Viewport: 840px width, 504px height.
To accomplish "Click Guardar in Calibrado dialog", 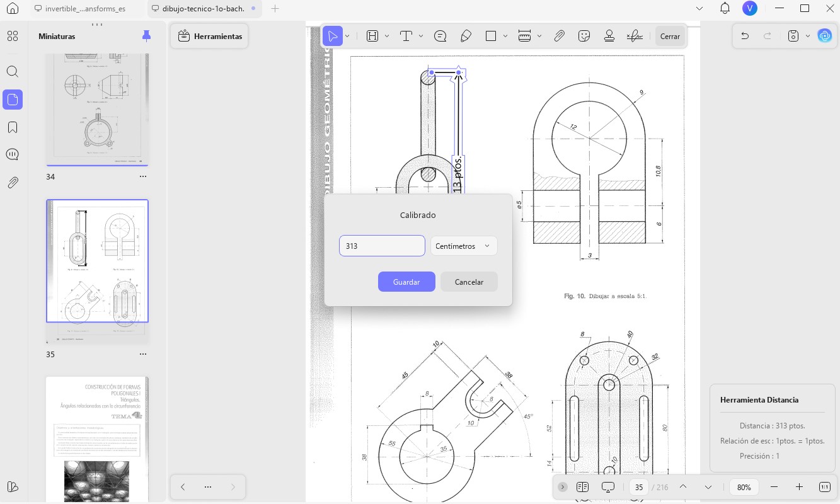I will pos(406,282).
